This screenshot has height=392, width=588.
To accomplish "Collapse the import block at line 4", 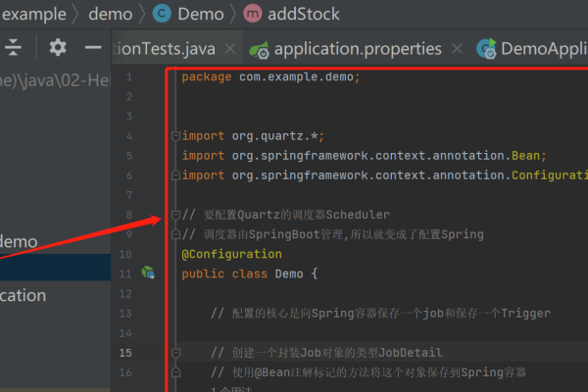I will coord(174,136).
